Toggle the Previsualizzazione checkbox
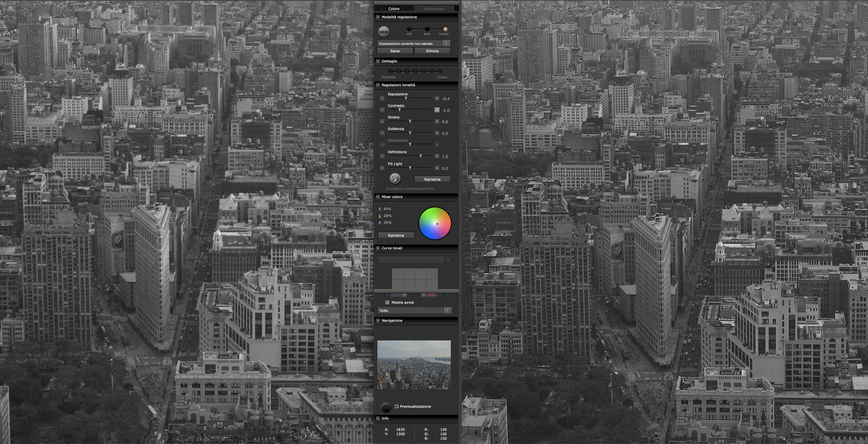 397,406
